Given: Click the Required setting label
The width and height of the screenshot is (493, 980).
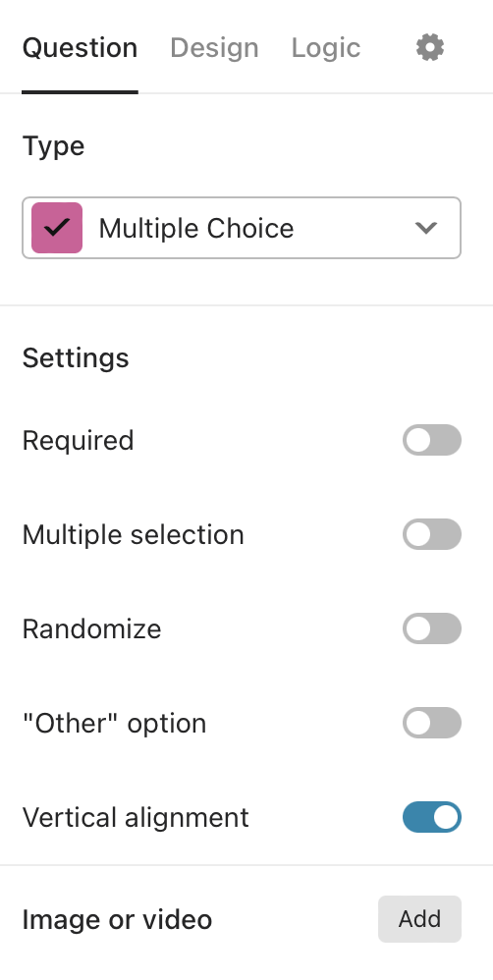Looking at the screenshot, I should 79,441.
